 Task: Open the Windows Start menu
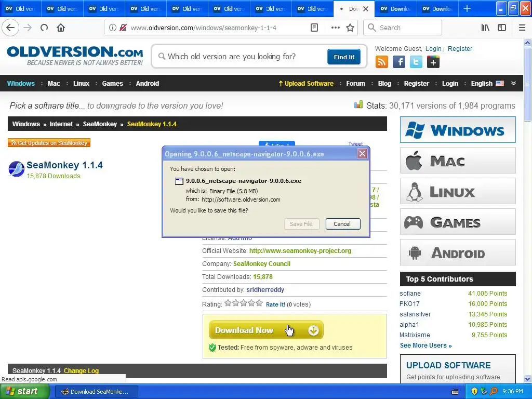click(x=24, y=391)
